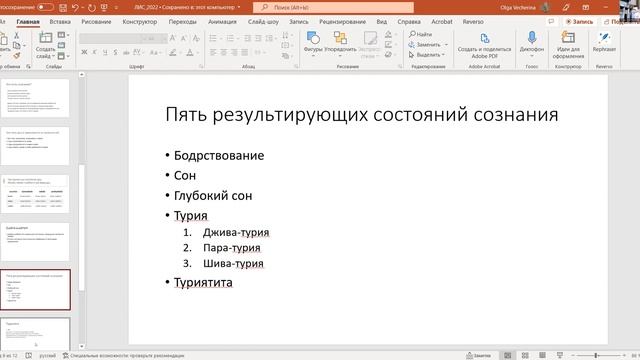Open the Конструктор tab
Image resolution: width=640 pixels, height=360 pixels.
tap(140, 22)
